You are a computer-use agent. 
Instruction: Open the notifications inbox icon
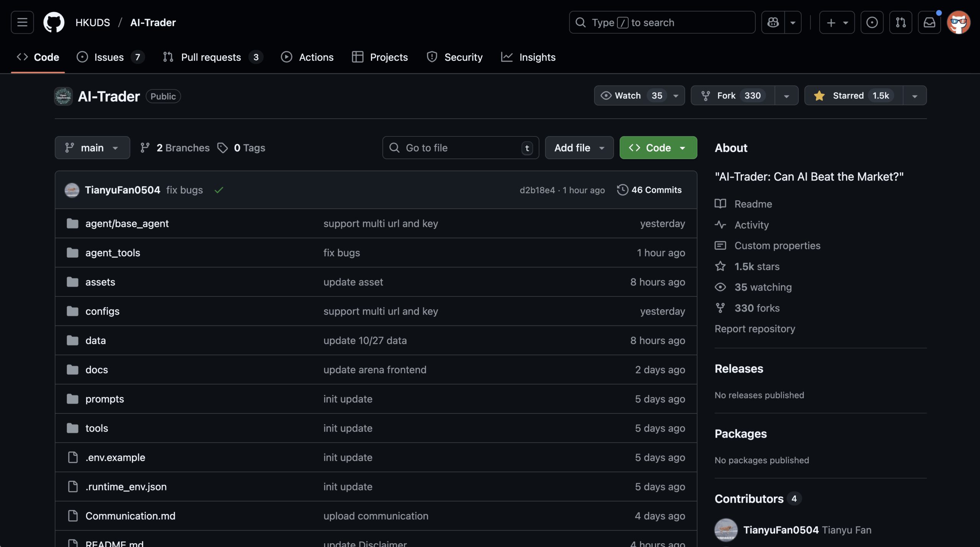[x=929, y=22]
